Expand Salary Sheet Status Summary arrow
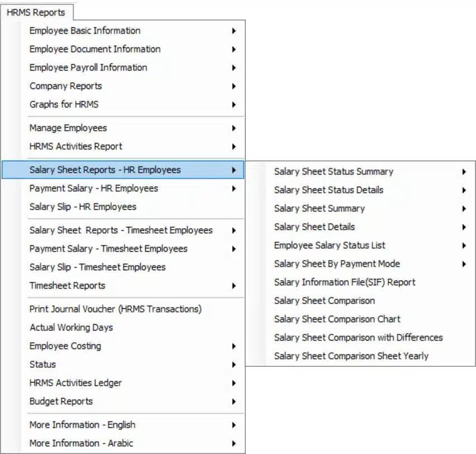This screenshot has width=476, height=454. [464, 172]
